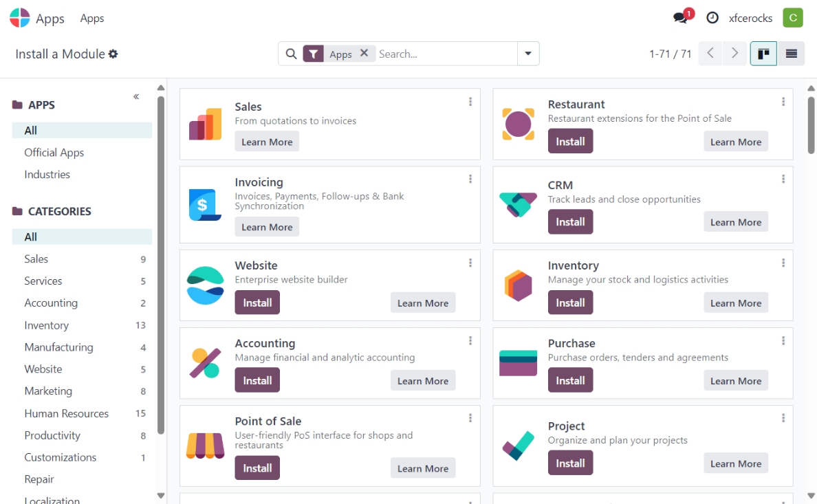Remove the Apps filter from search
The width and height of the screenshot is (817, 504).
pyautogui.click(x=364, y=53)
